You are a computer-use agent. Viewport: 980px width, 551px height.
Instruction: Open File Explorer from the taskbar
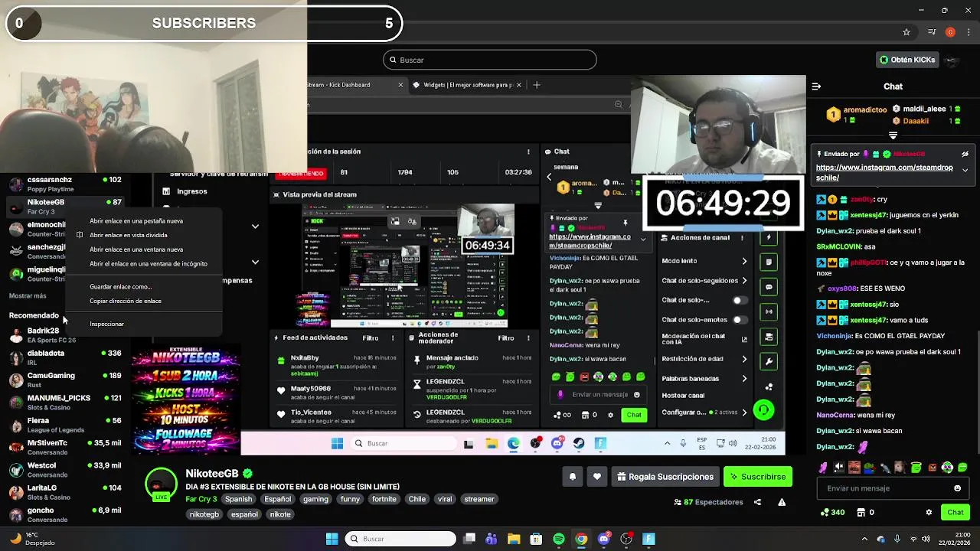(x=514, y=540)
